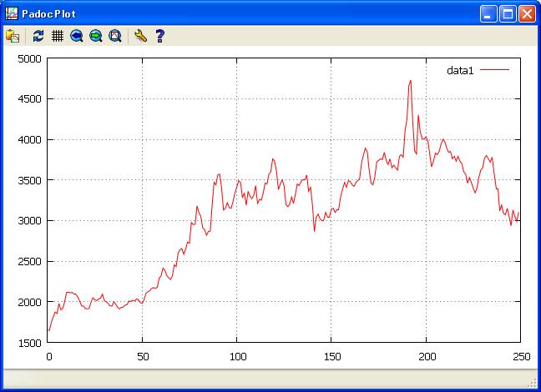Select the data1 legend label
The width and height of the screenshot is (541, 392).
click(460, 71)
